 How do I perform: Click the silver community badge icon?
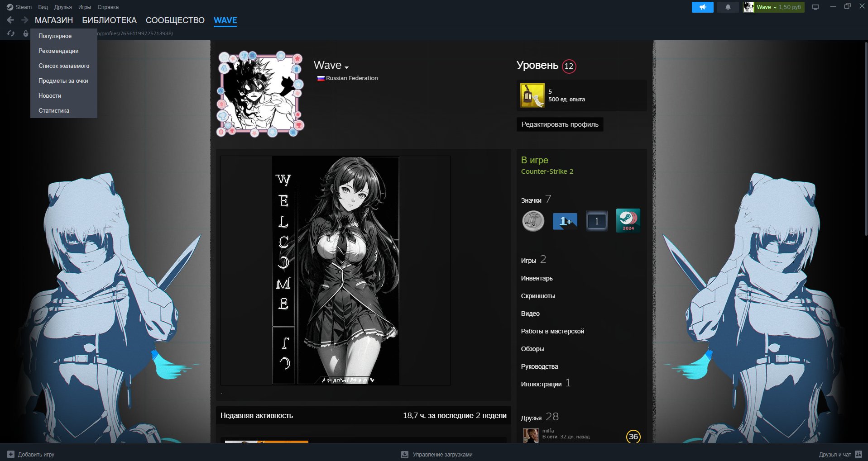pyautogui.click(x=533, y=221)
